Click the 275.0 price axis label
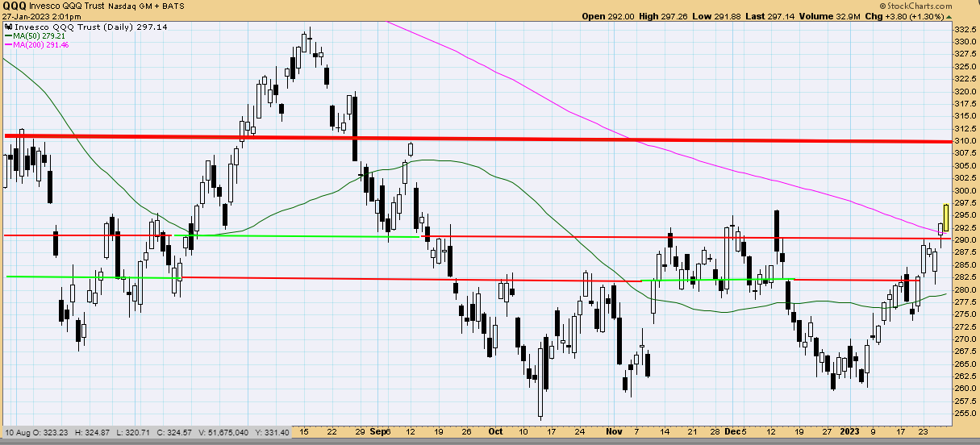This screenshot has width=980, height=445. 965,314
